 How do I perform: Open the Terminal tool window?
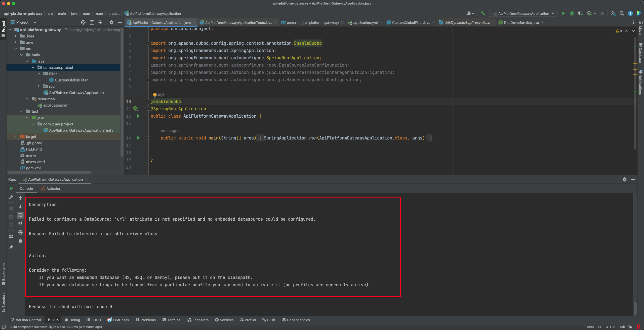pyautogui.click(x=172, y=320)
